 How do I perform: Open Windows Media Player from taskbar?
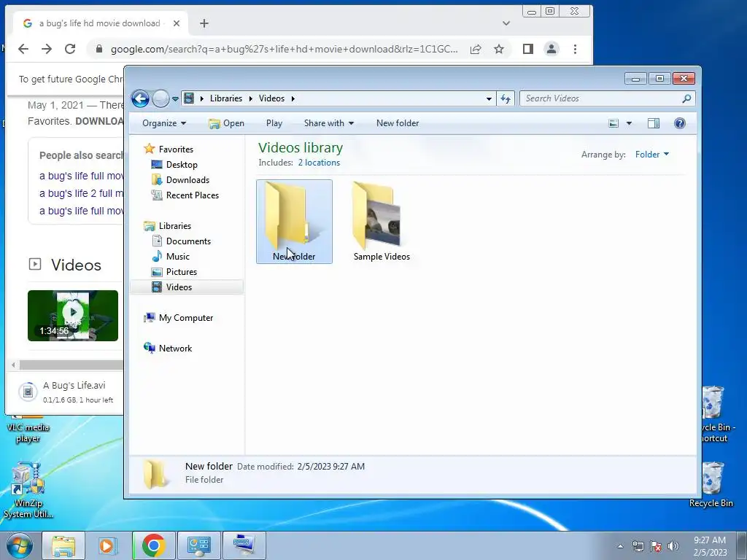coord(107,545)
